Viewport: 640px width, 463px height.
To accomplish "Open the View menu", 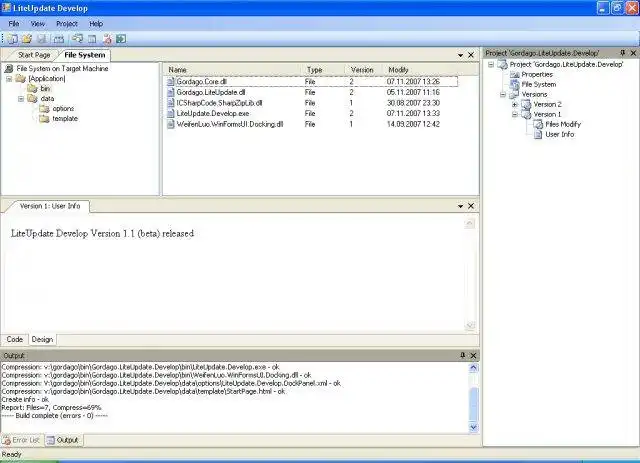I will pos(38,24).
